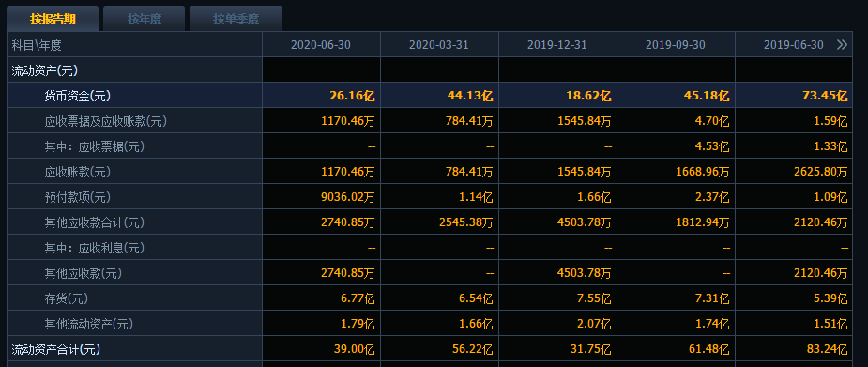This screenshot has width=868, height=367.
Task: Click the 存货(元) row label
Action: (67, 298)
